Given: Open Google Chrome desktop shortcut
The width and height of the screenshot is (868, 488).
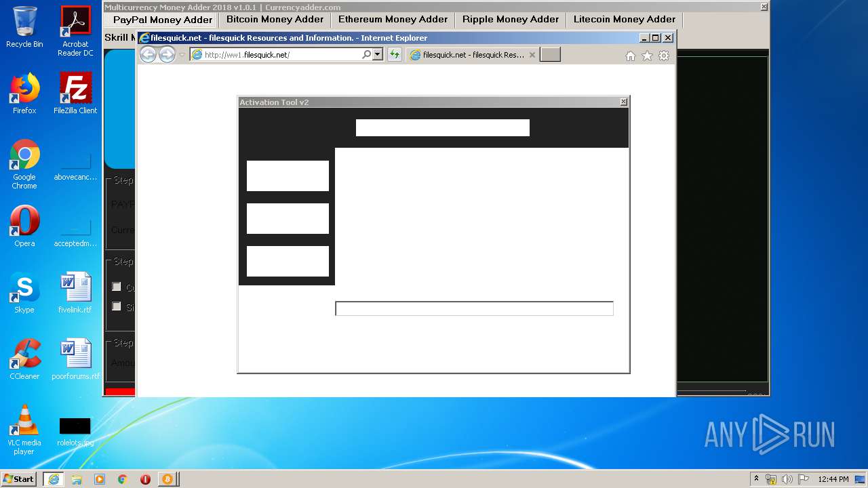Looking at the screenshot, I should click(24, 164).
